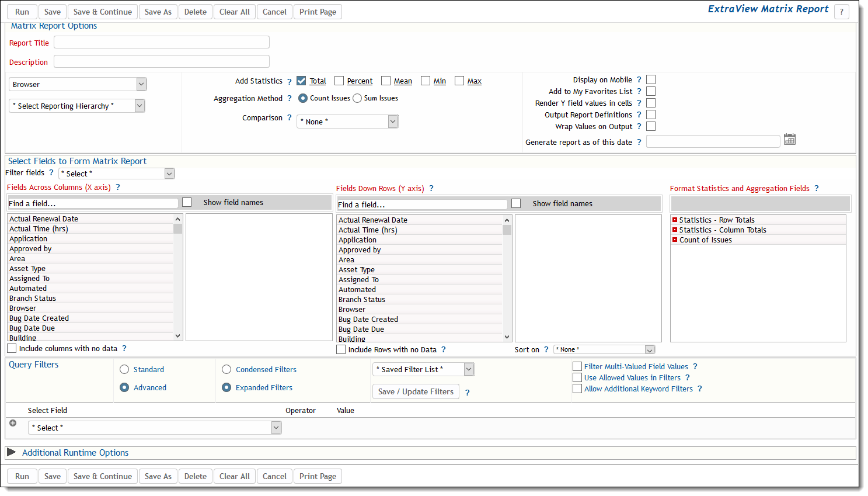Click the bottom Cancel button
Screen dimensions: 868x496
point(274,476)
